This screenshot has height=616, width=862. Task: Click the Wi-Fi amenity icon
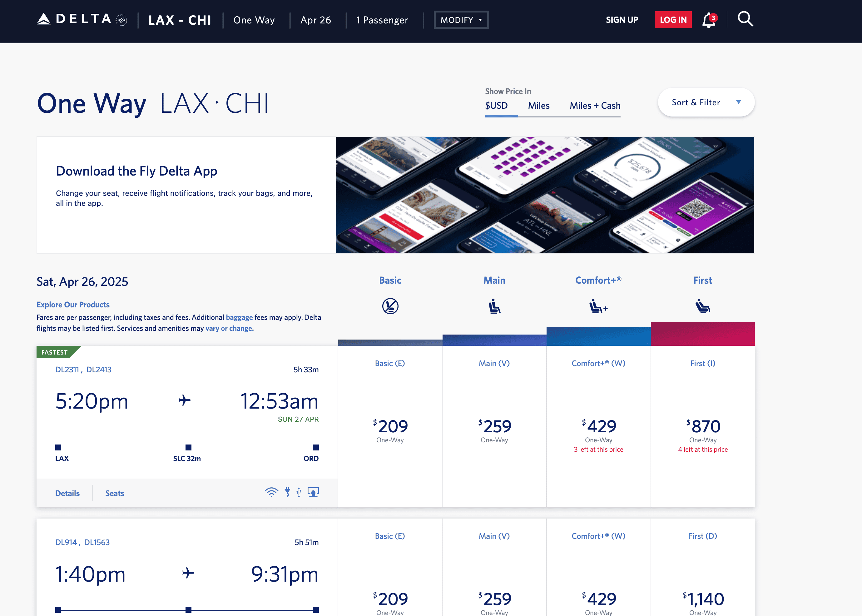(271, 492)
